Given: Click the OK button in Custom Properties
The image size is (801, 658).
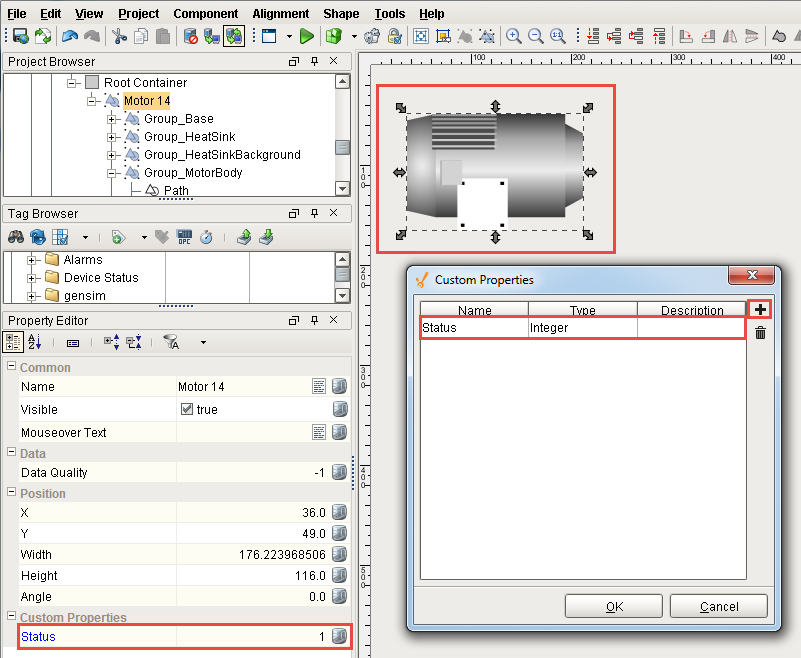Looking at the screenshot, I should tap(614, 606).
